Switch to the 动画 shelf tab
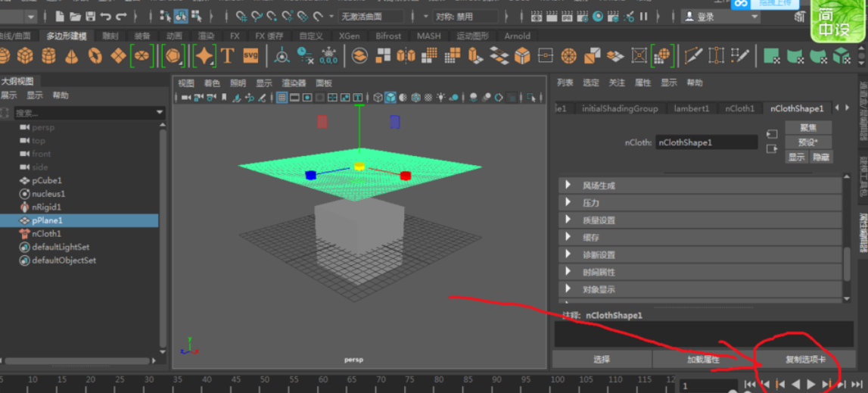 (x=174, y=36)
